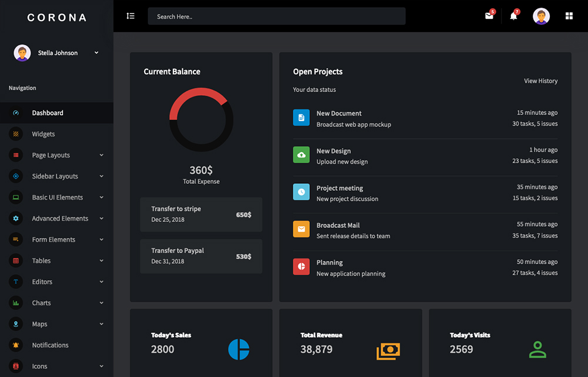Image resolution: width=588 pixels, height=377 pixels.
Task: Click the orange Broadcast Mail envelope icon
Action: point(301,230)
